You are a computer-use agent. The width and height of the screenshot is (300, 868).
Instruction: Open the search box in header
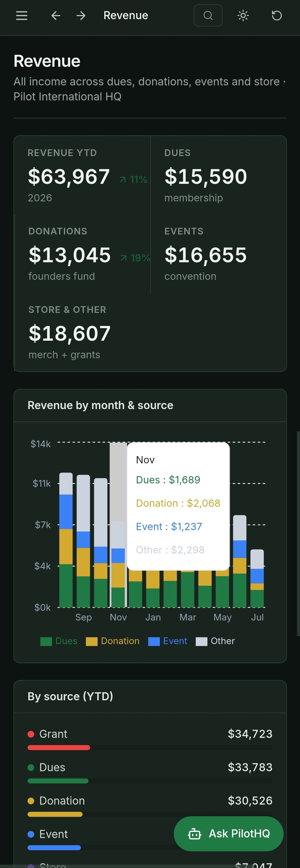(208, 16)
